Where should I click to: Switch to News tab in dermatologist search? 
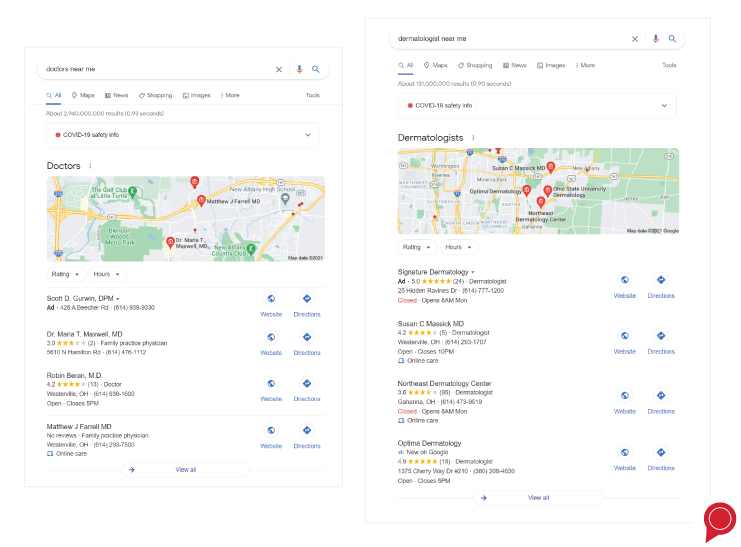coord(515,65)
